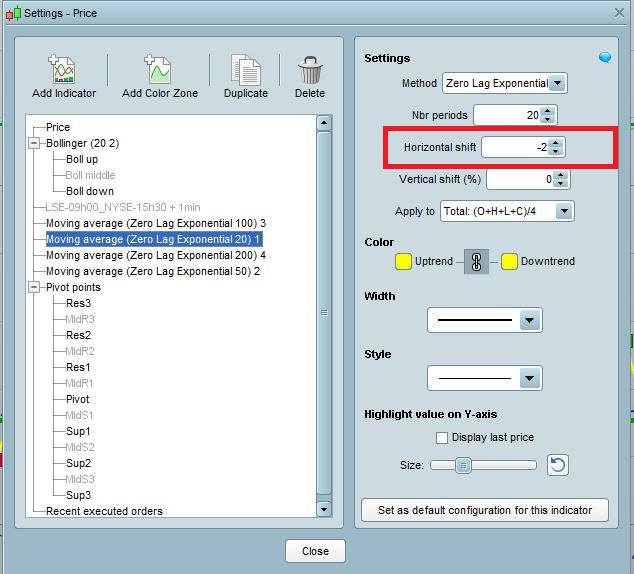Increase the Vertical shift (%) value

560,175
